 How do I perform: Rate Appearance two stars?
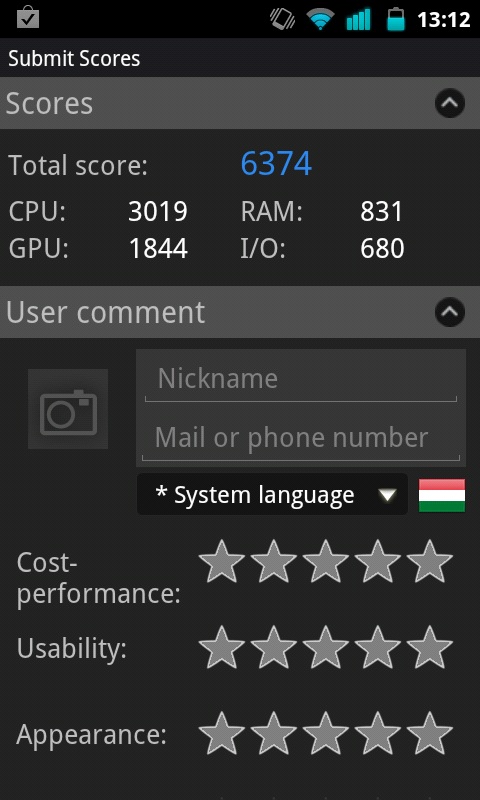[x=273, y=734]
